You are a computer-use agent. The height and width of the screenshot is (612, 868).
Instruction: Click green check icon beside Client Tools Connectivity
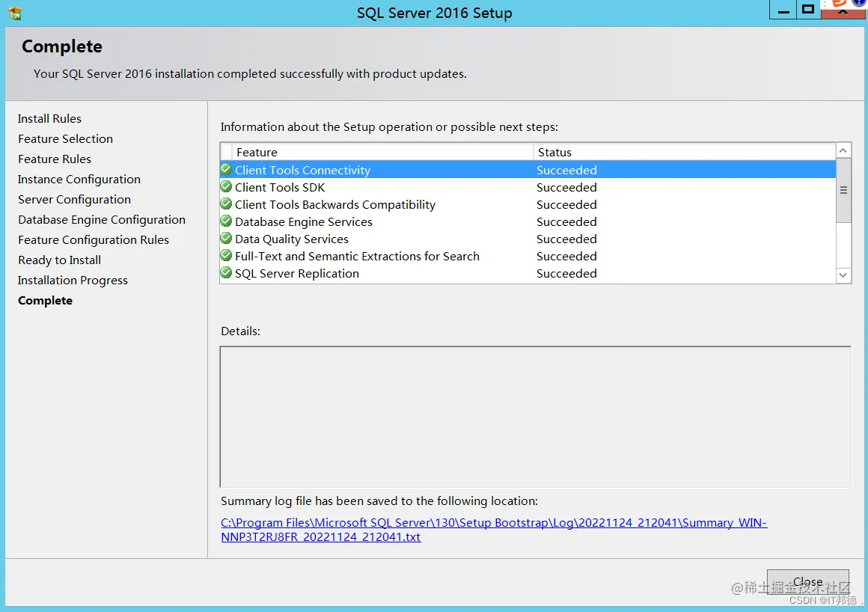(226, 169)
